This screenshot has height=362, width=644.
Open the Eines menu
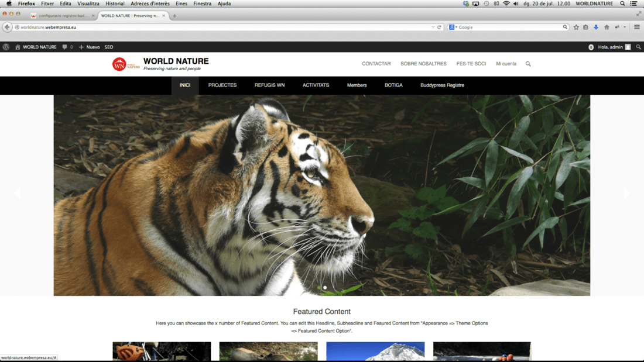(x=181, y=4)
